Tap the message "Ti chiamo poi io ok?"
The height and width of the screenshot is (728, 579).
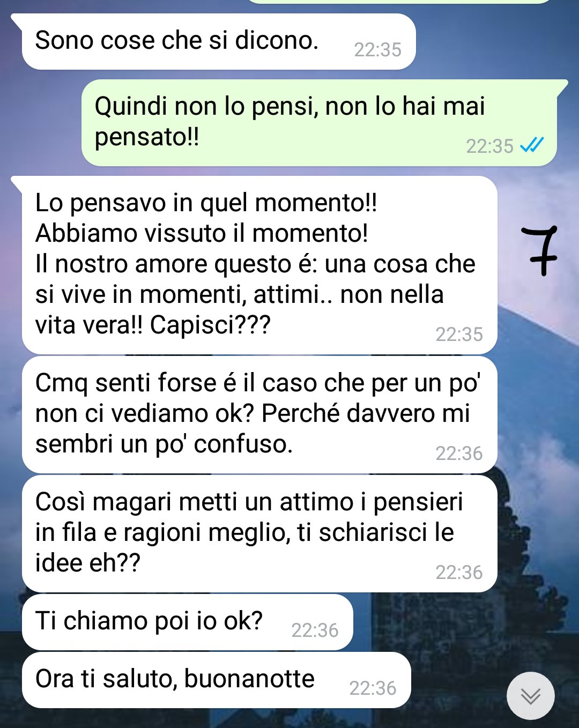(x=188, y=622)
